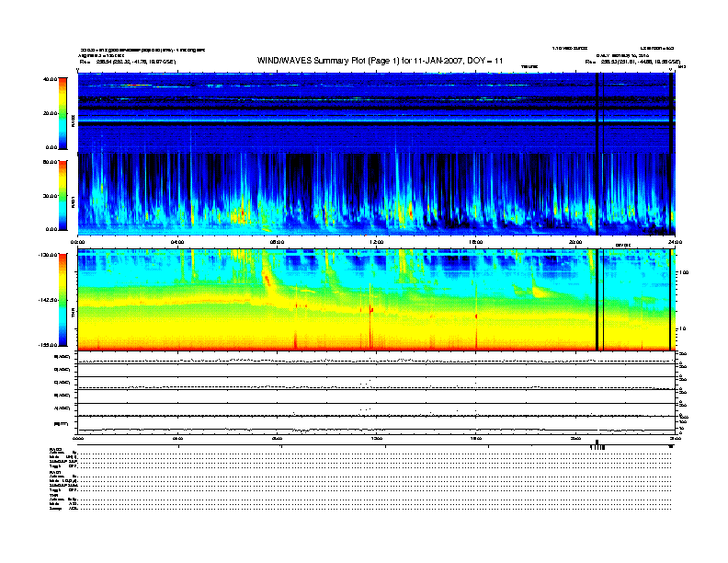Click the TNR axis label beside the third spectrogram
The width and height of the screenshot is (728, 563).
74,314
